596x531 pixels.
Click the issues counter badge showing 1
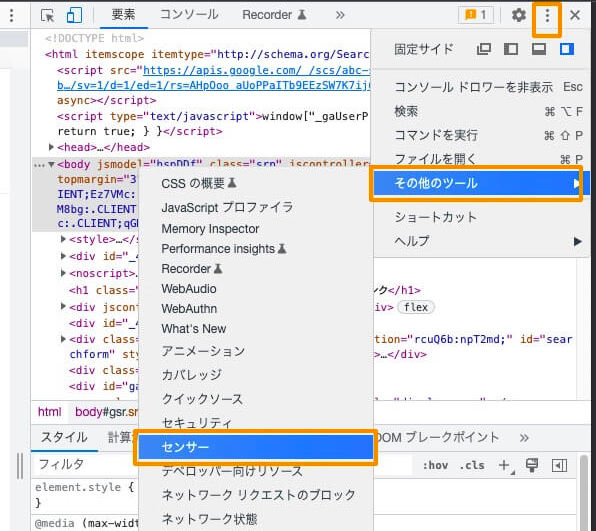click(476, 15)
